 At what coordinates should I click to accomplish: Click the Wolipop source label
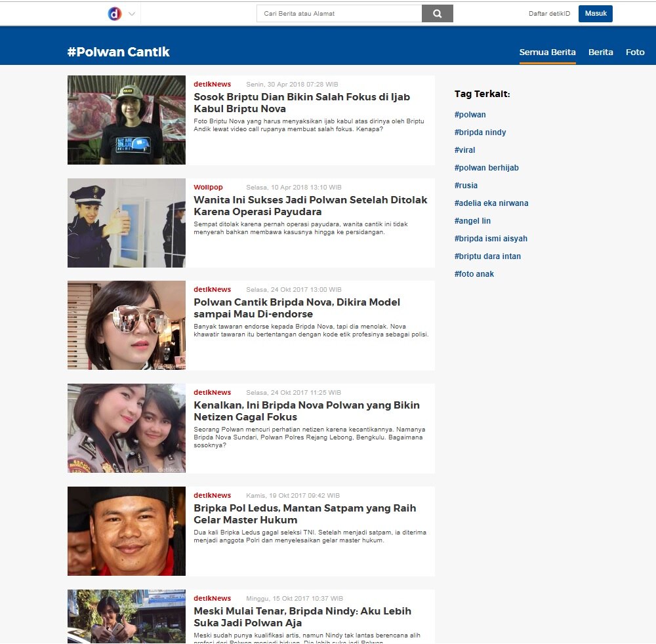coord(208,187)
